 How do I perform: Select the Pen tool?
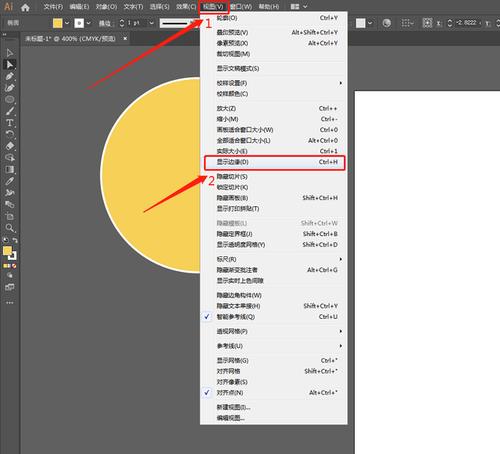click(x=9, y=76)
